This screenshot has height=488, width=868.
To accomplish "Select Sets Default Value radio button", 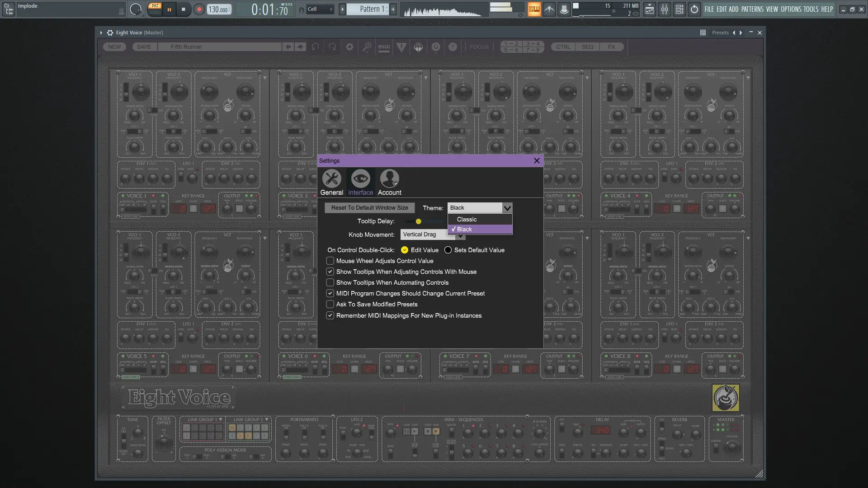I will [448, 250].
